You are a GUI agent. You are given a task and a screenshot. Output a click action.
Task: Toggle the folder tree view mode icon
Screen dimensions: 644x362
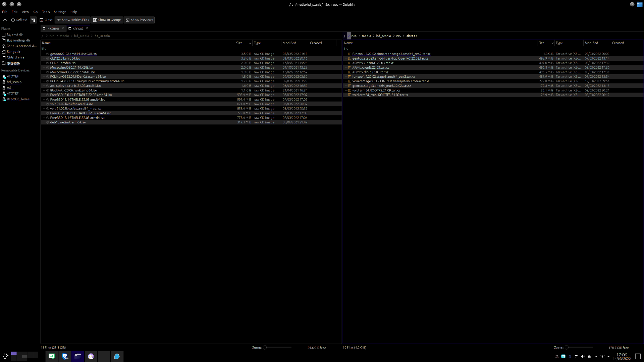(x=33, y=20)
